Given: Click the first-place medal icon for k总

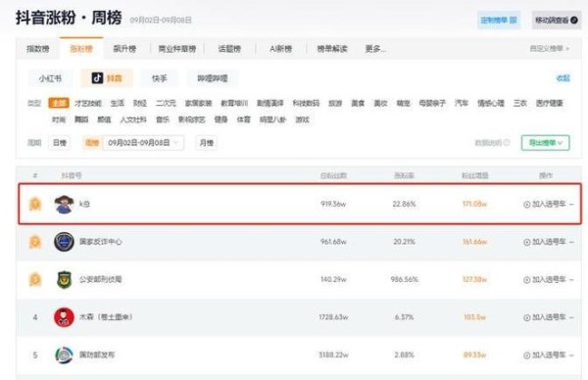Looking at the screenshot, I should click(35, 204).
